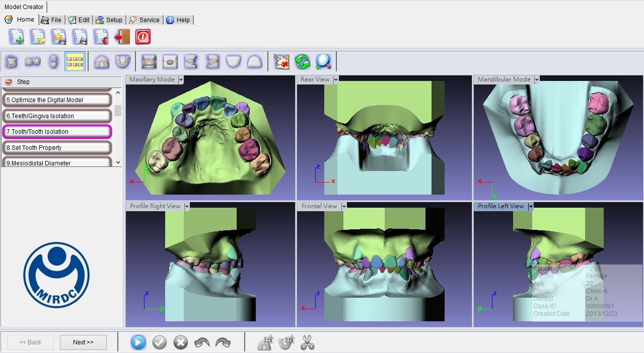Open the Help tab
Screen dimensions: 644x353
[178, 20]
